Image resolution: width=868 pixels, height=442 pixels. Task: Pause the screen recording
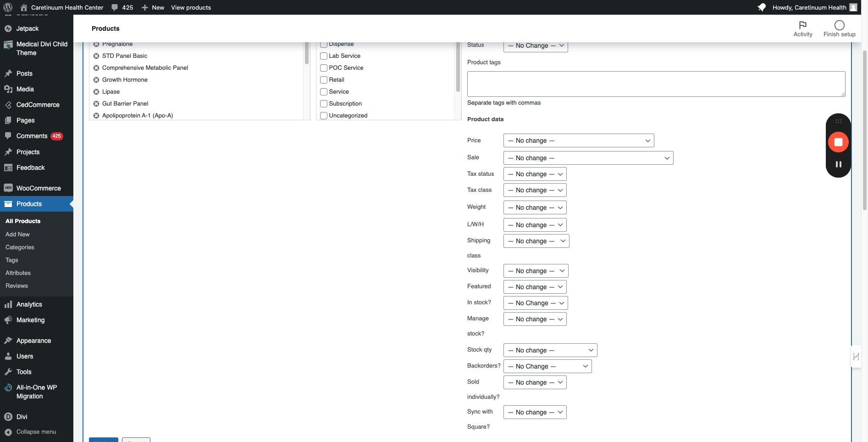pos(838,164)
